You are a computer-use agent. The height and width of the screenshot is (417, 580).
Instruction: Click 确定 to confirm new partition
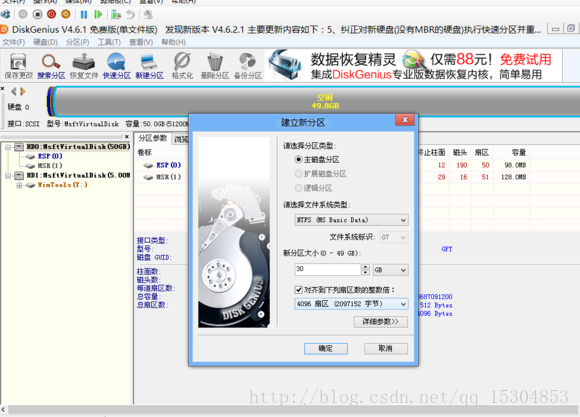coord(326,348)
